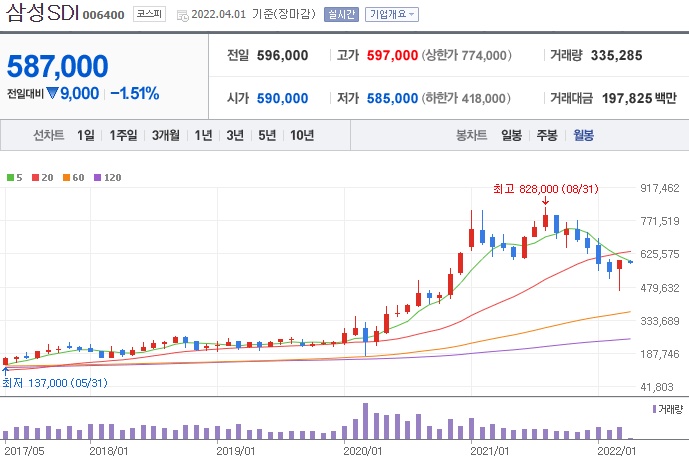Screen dimensions: 689x458
Task: Click the 2022.04.01 기준(장마감) date text
Action: 254,14
